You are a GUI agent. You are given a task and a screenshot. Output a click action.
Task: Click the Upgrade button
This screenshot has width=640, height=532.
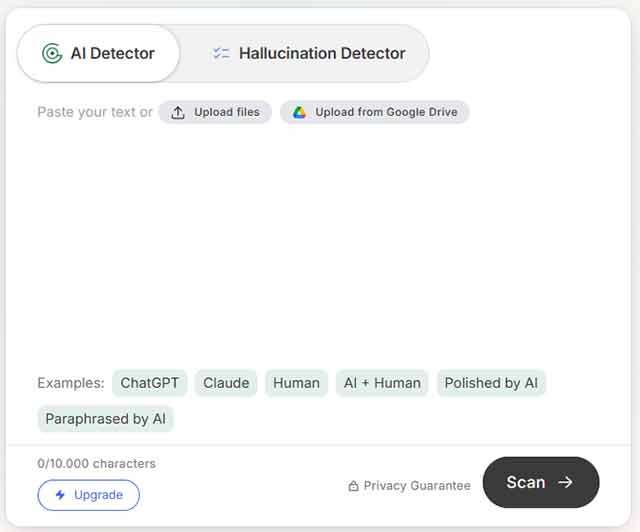click(89, 495)
